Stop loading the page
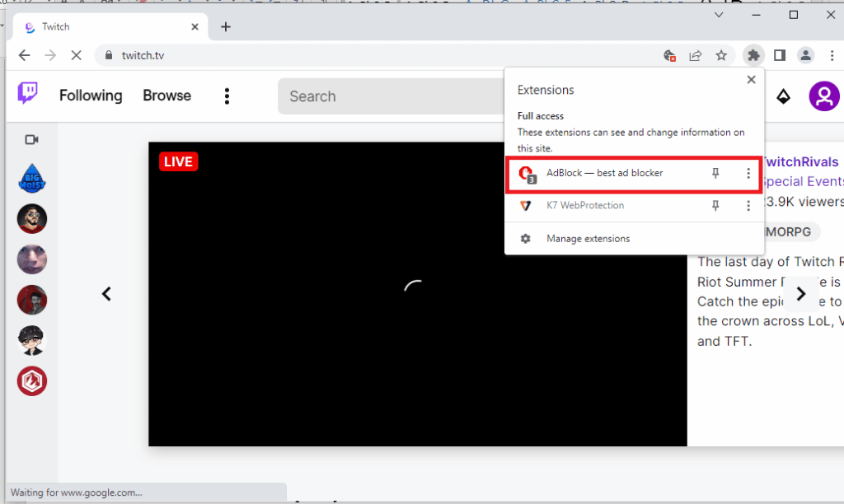Image resolution: width=844 pixels, height=504 pixels. pyautogui.click(x=76, y=55)
